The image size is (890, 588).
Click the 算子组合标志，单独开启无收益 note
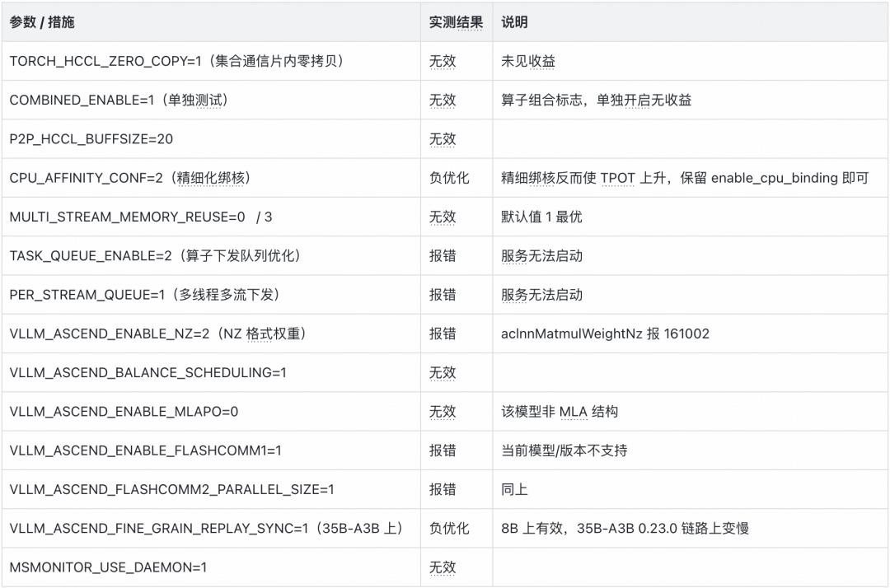click(x=596, y=100)
